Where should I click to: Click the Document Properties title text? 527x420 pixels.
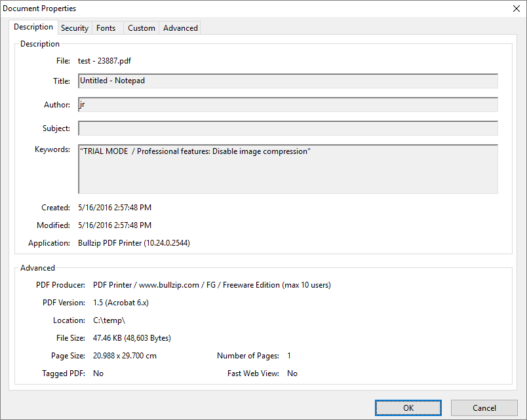(39, 9)
